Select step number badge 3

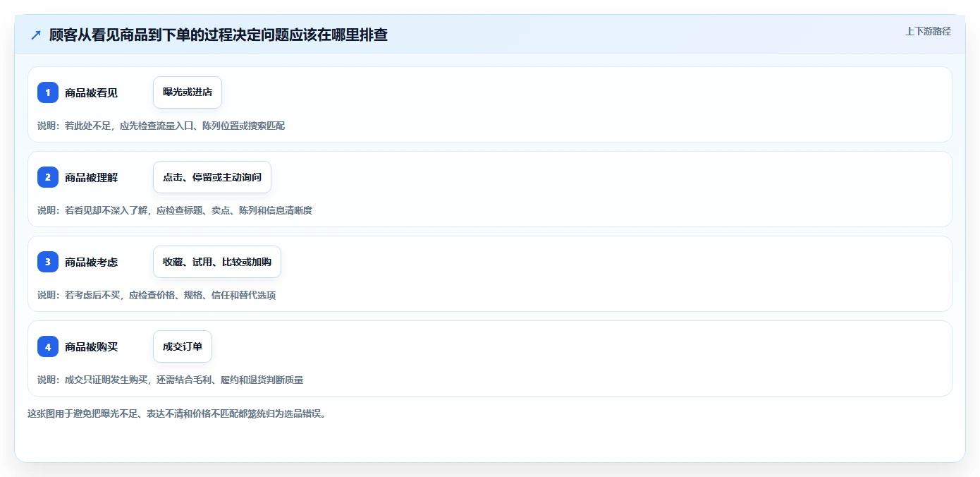coord(48,262)
